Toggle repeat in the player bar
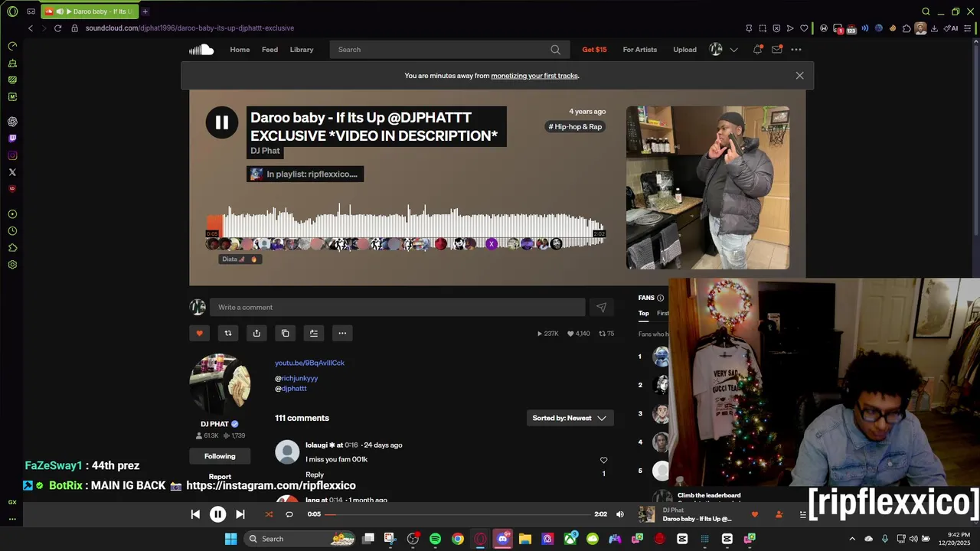 [x=289, y=514]
